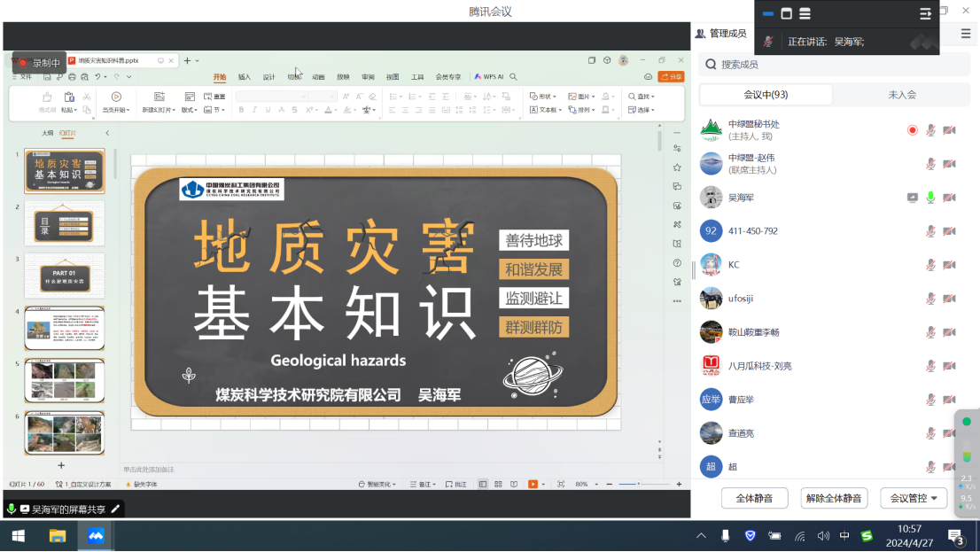Toggle microphone for 中绿盟秘书处
980x552 pixels.
930,130
